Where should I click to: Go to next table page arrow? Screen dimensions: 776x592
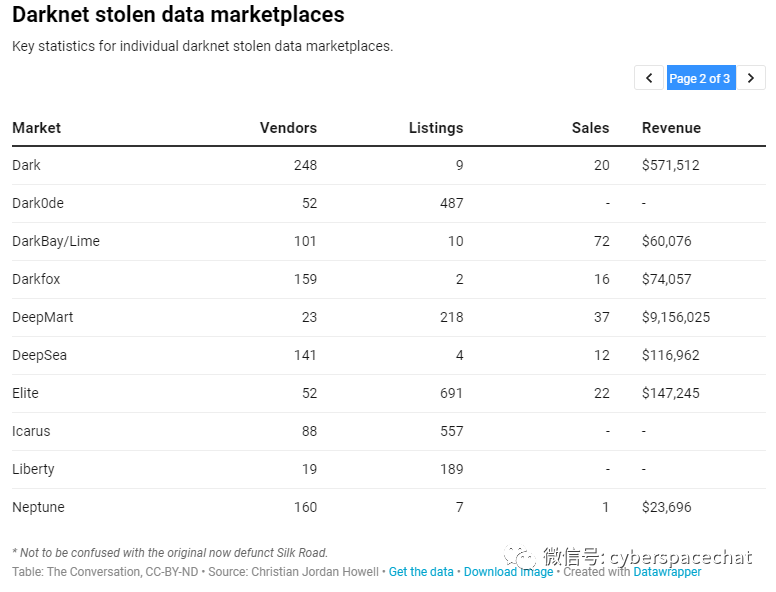[751, 78]
